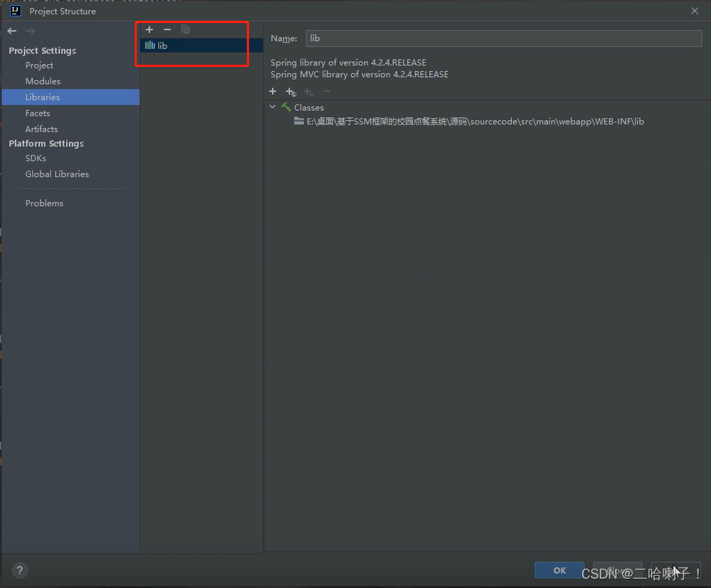Add a new project library

click(149, 30)
